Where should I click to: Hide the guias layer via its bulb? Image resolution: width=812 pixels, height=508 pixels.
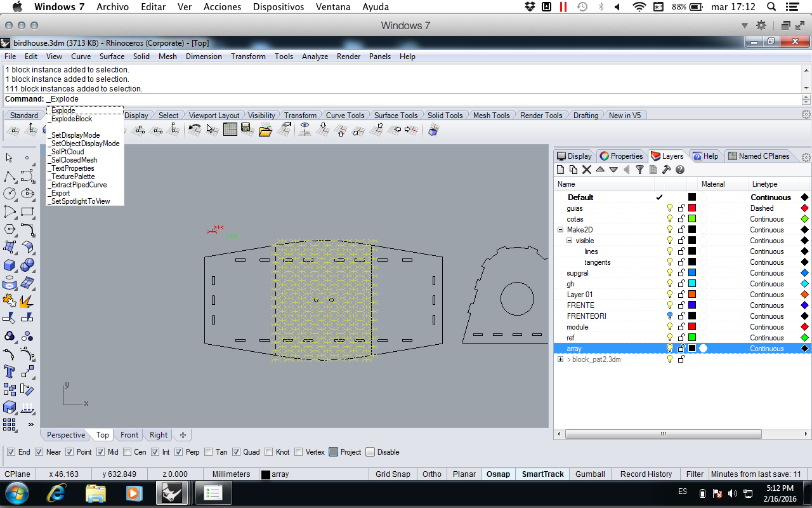tap(669, 208)
